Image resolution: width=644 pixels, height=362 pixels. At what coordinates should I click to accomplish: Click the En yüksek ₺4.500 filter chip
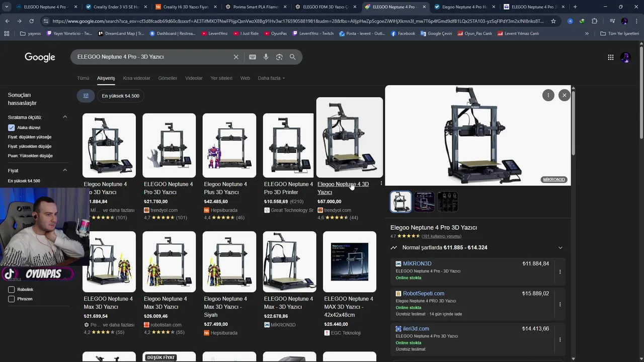pyautogui.click(x=121, y=96)
